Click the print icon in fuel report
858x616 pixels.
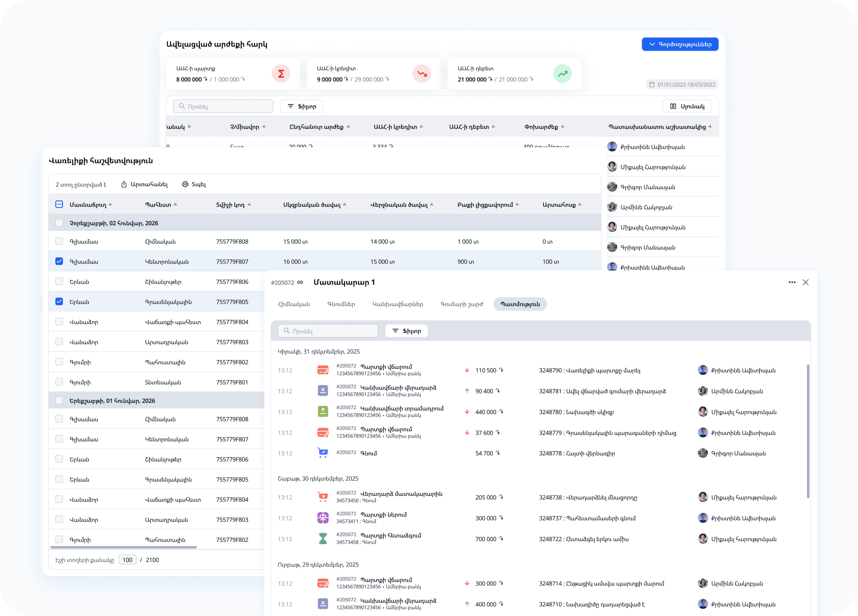(185, 184)
